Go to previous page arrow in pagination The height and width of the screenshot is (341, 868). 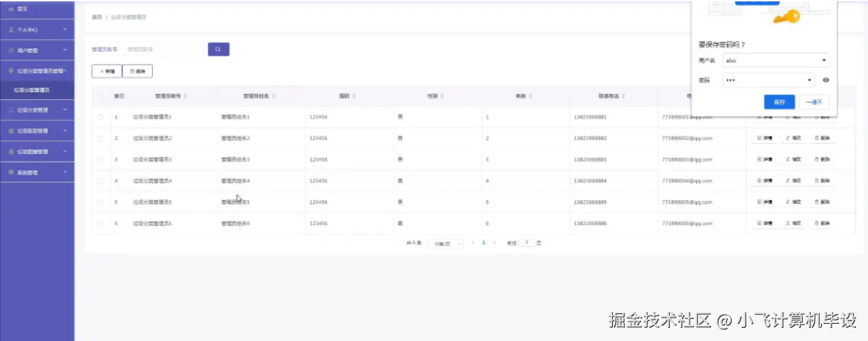coord(473,243)
